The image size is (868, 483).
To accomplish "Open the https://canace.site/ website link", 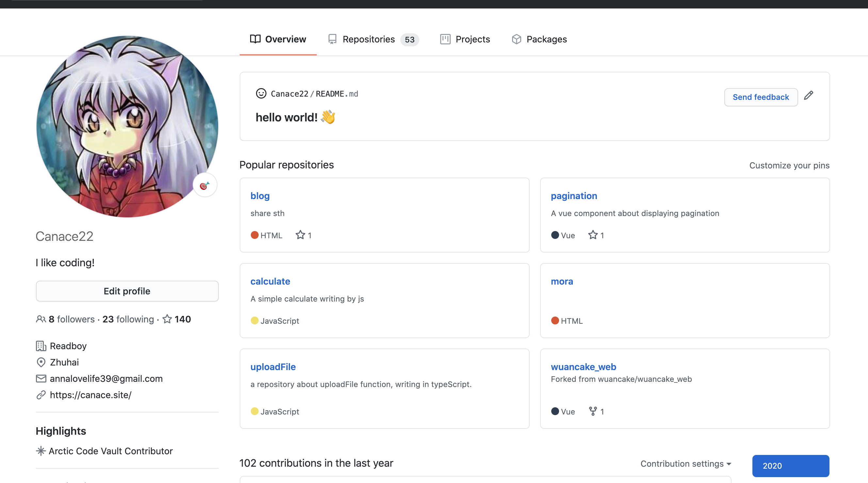I will pyautogui.click(x=90, y=395).
